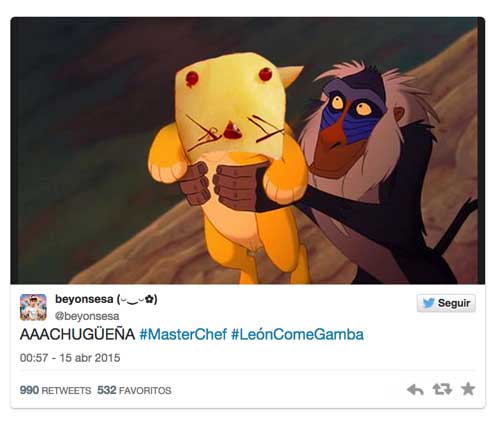Click the flower kaomoji beside beyonsesa name
500x426 pixels.
pos(137,300)
